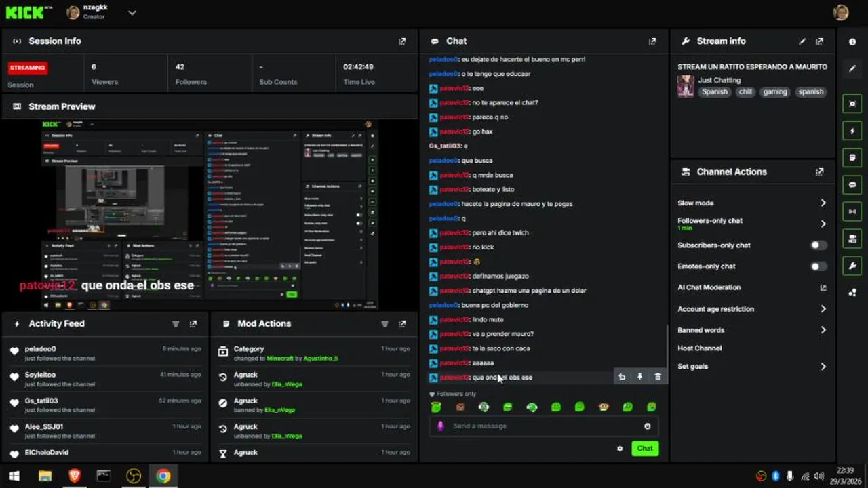Open Agustinho_5 user in Mod Actions
This screenshot has height=488, width=868.
(x=321, y=358)
